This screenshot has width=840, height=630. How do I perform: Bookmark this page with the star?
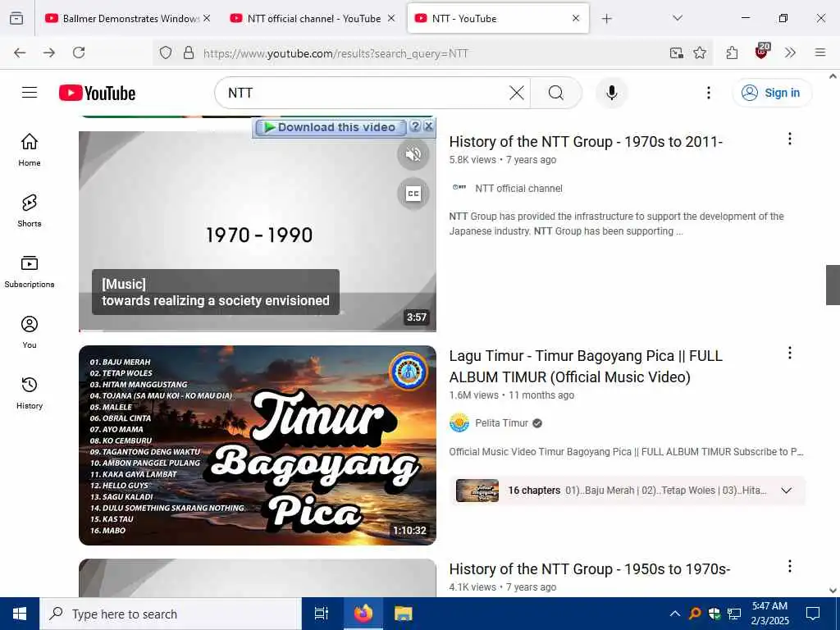pos(700,52)
